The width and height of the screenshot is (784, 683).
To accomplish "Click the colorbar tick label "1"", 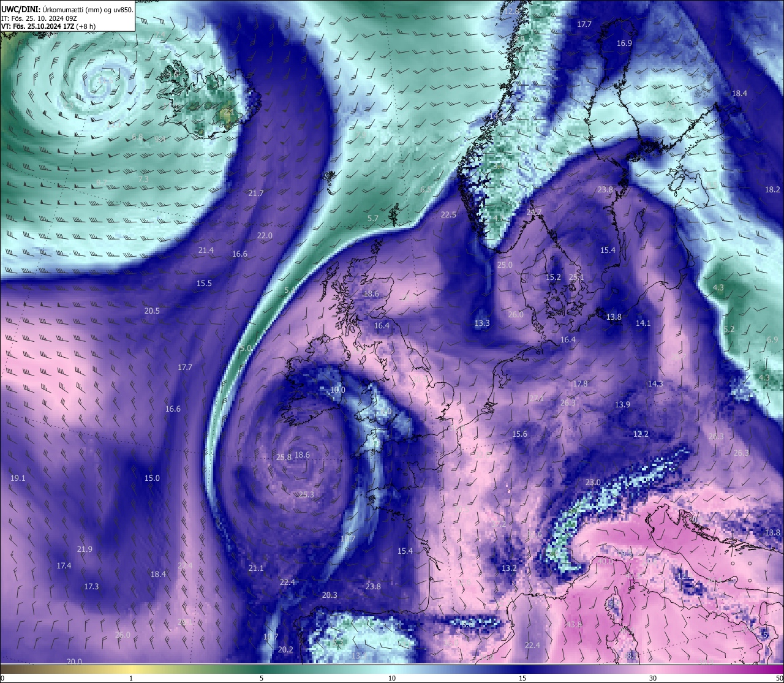I will [131, 678].
